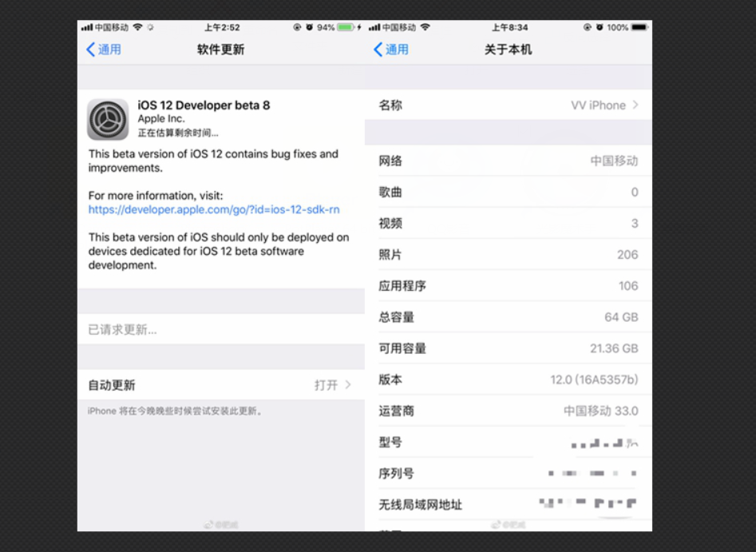Tap the 总容量 row showing 64 GB
Screen dimensions: 756x552
point(509,317)
